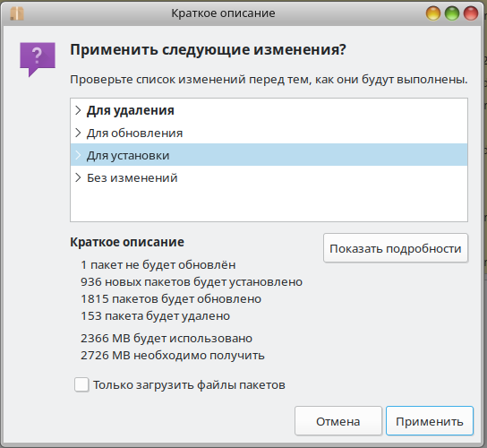Enable 'Только загрузить файлы пакетов' checkbox

[x=81, y=385]
